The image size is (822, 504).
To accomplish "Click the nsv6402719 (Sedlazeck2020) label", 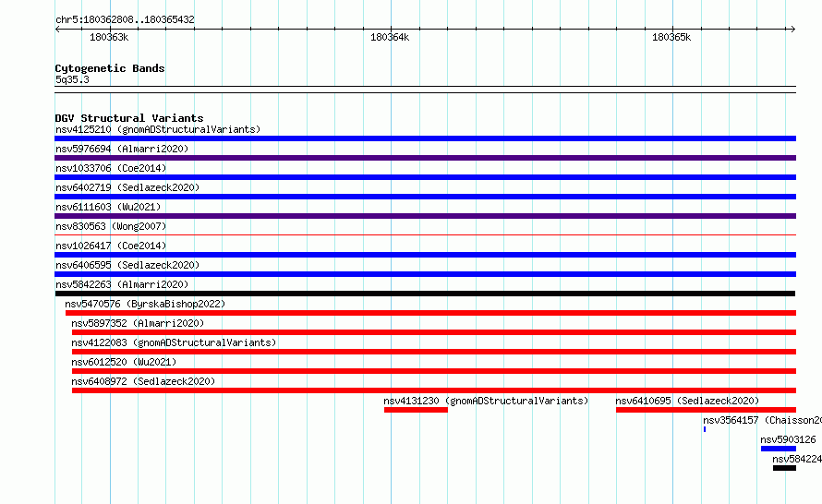I will [127, 187].
